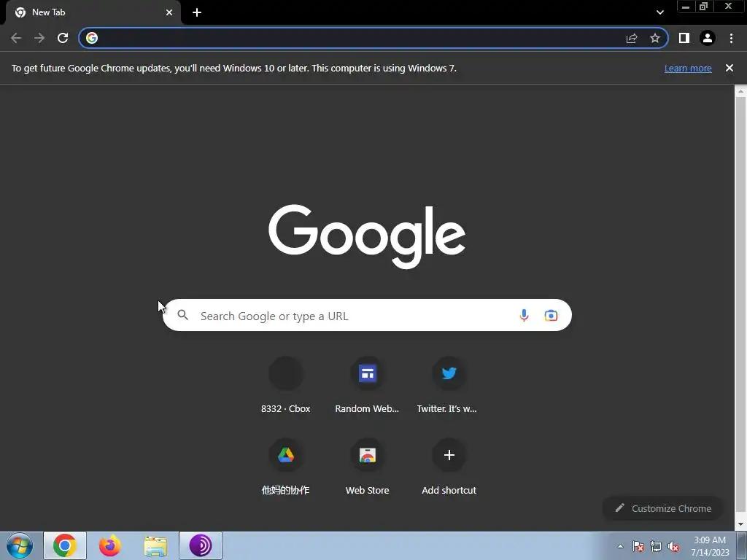
Task: Open the clock showing 3:09 AM
Action: click(x=710, y=546)
